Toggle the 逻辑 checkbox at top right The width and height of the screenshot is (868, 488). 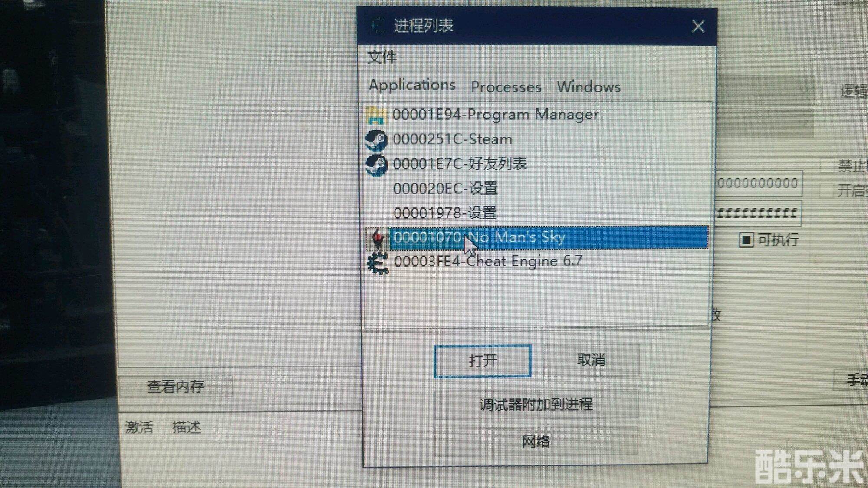(x=829, y=91)
